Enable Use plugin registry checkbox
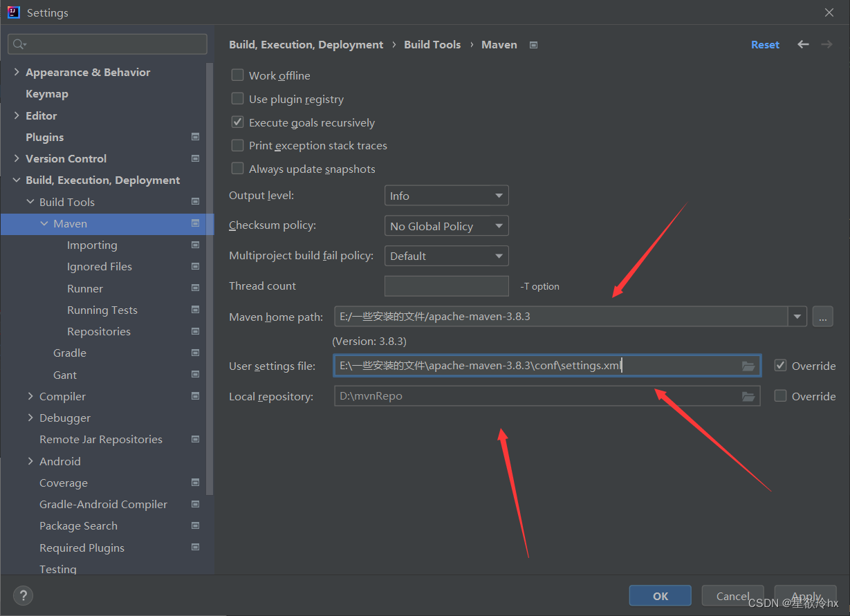 tap(237, 99)
